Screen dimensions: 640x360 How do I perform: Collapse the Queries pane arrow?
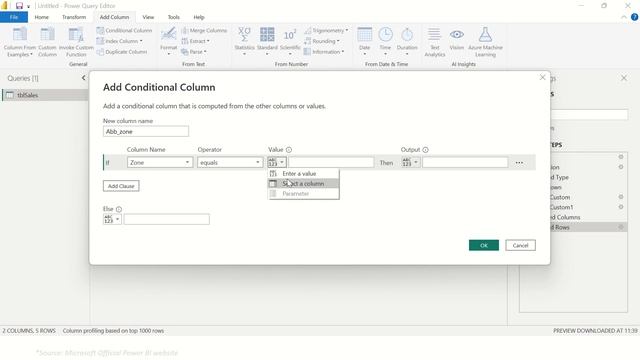tap(84, 78)
